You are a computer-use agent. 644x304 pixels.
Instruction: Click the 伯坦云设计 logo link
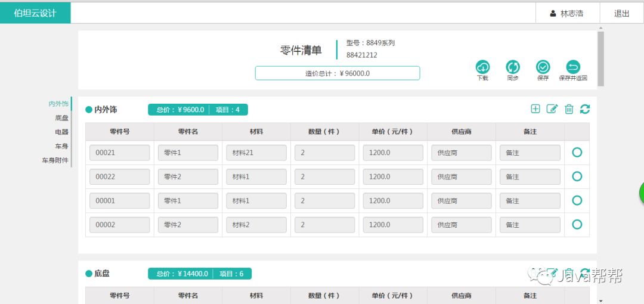35,13
